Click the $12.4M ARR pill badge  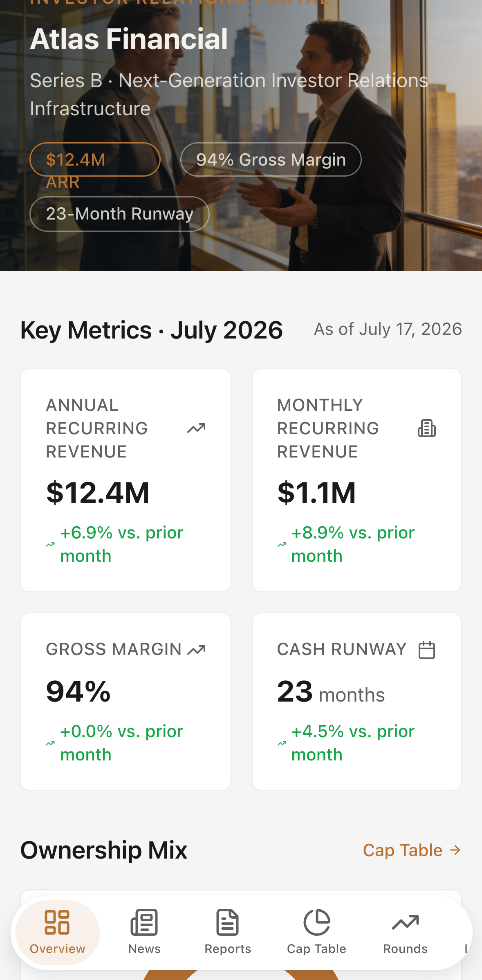95,159
